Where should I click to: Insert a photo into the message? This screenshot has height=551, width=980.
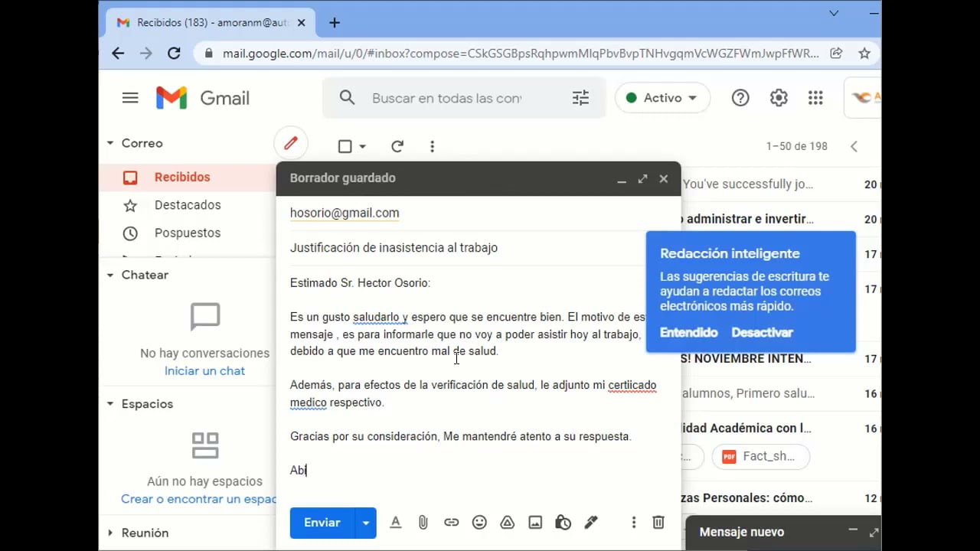(534, 522)
